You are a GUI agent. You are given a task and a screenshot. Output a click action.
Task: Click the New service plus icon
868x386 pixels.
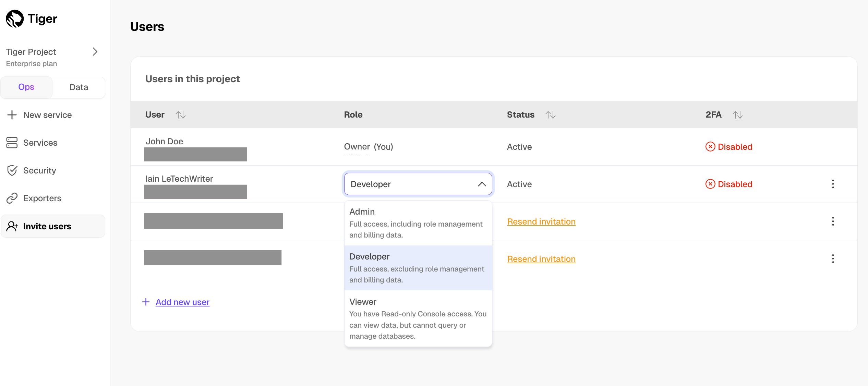[x=12, y=115]
